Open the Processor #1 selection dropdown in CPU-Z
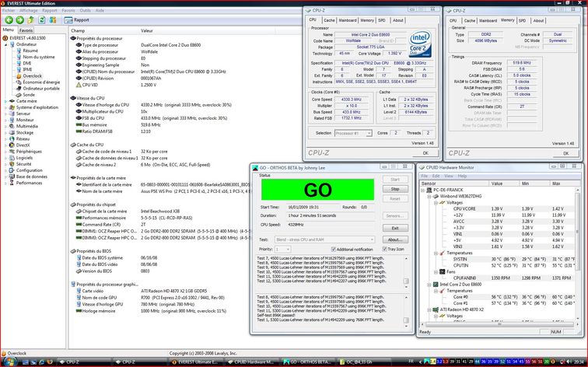588x367 pixels. pos(353,133)
